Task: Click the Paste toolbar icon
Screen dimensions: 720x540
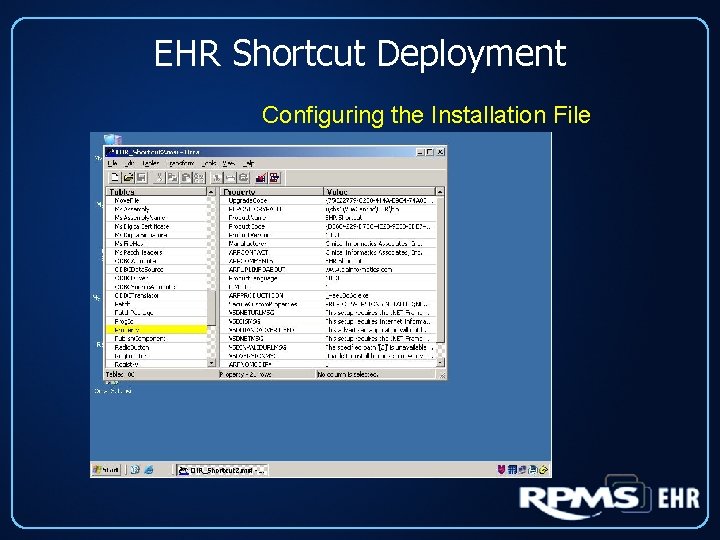Action: coord(186,178)
